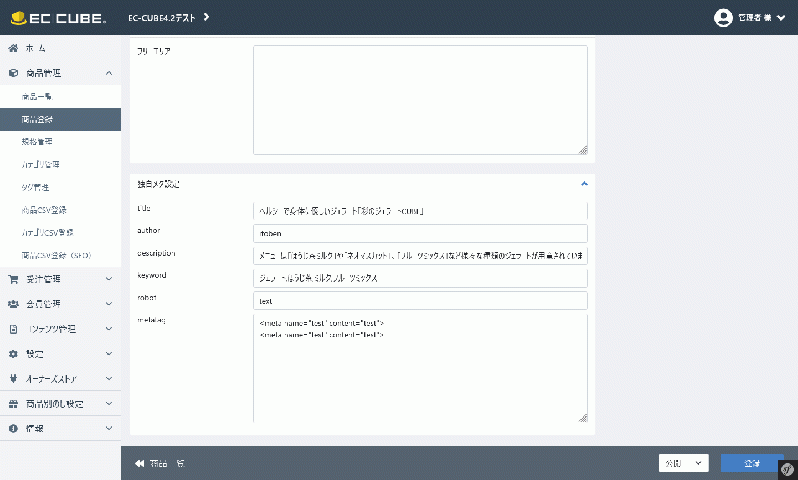
Task: Click the settings gear icon in sidebar
Action: [13, 354]
